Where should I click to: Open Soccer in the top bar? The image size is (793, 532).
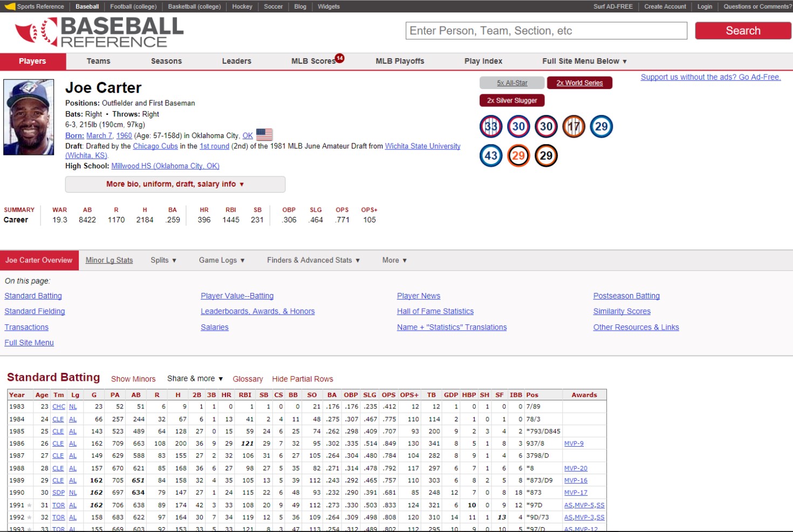(x=274, y=6)
